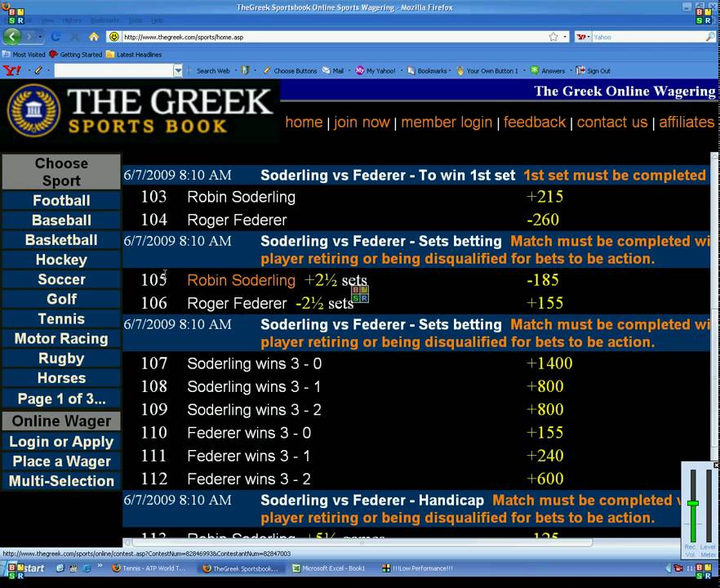Open the Windows Start menu
The image size is (720, 588).
coord(26,568)
